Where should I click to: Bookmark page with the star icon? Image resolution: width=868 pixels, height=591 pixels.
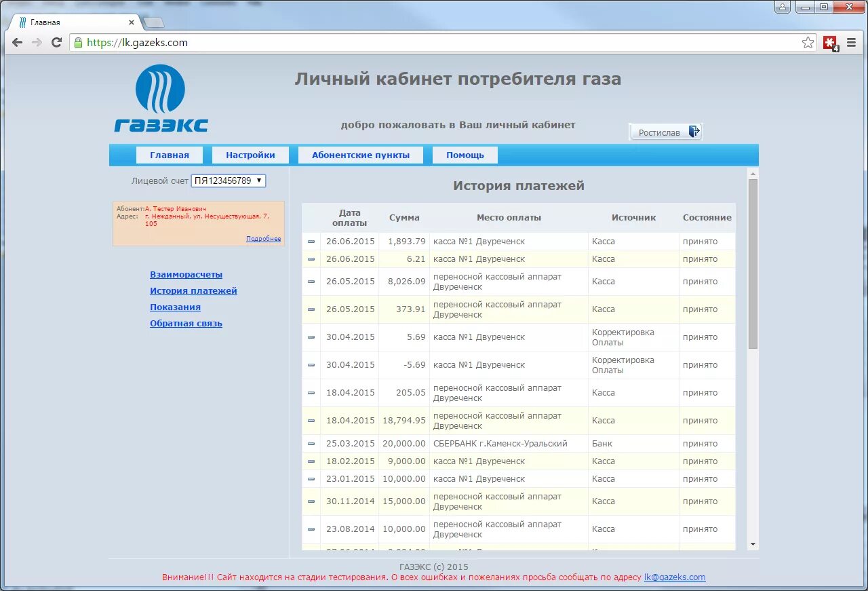point(808,43)
